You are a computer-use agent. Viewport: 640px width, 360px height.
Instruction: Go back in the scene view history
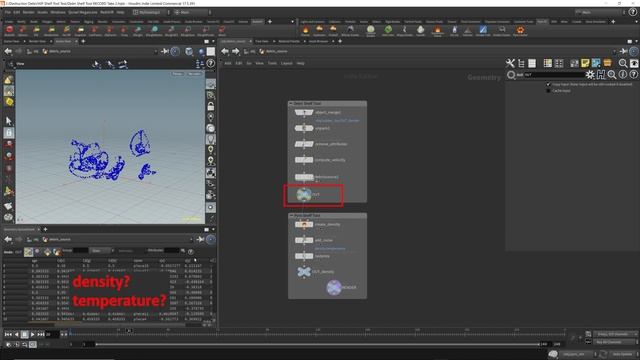8,51
